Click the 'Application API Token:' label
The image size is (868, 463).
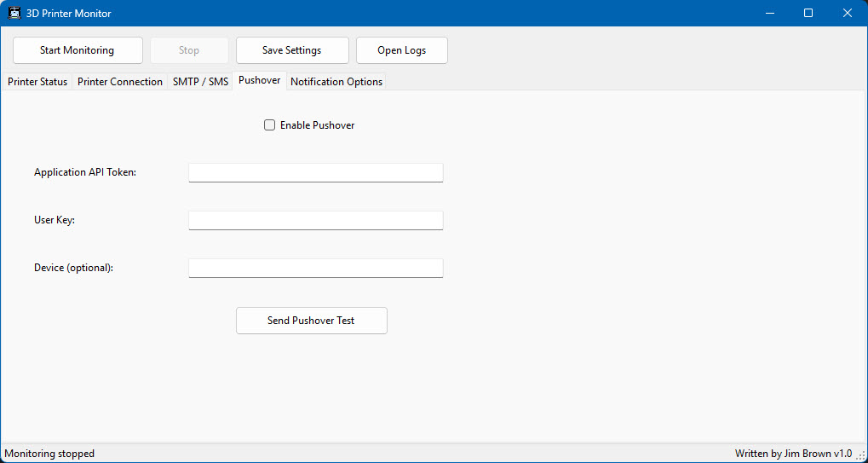(85, 172)
